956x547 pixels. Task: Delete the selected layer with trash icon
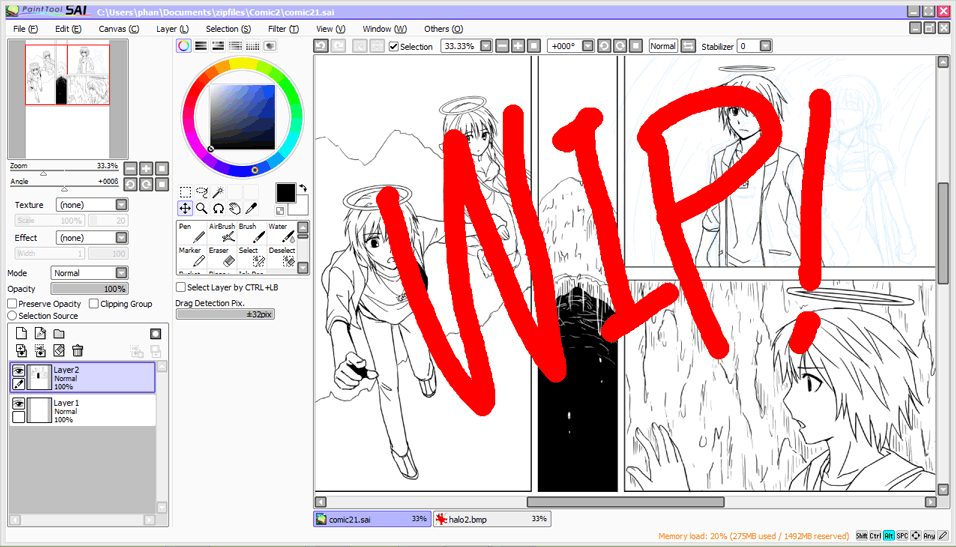click(x=77, y=351)
